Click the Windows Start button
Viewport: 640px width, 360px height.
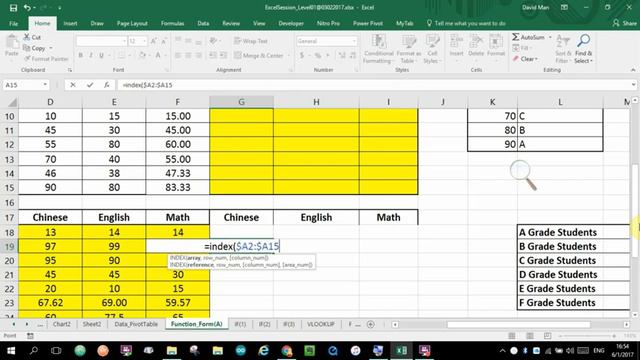coord(11,351)
